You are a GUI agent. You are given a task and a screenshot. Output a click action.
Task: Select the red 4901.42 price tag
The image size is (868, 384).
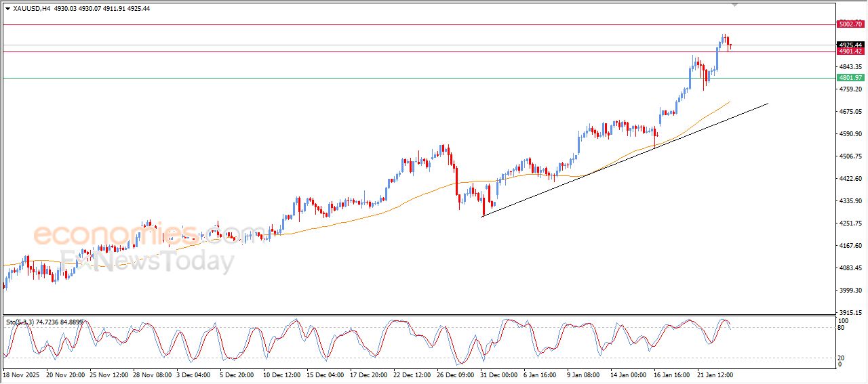click(850, 51)
